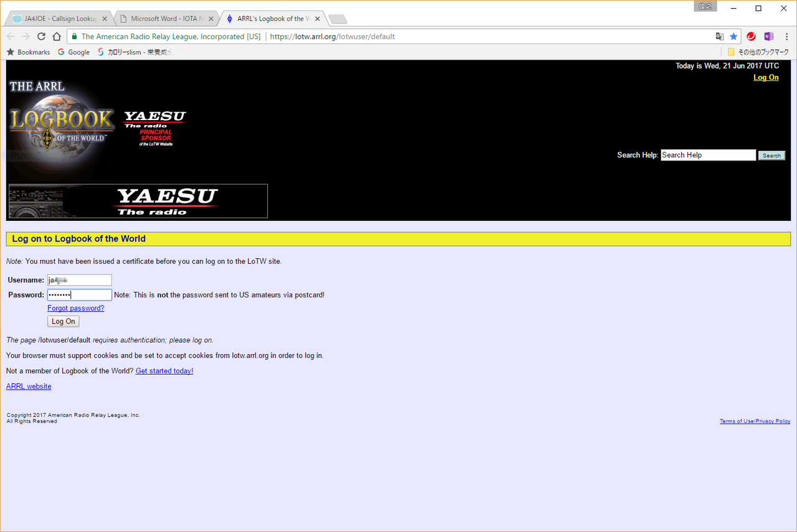Click the address bar URL

(332, 37)
